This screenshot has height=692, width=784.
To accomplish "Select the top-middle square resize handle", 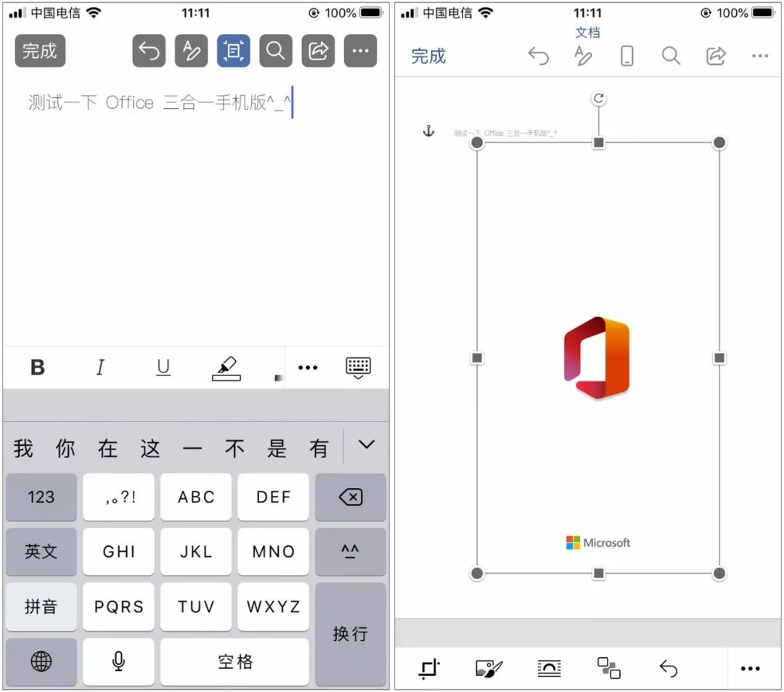I will click(x=598, y=143).
